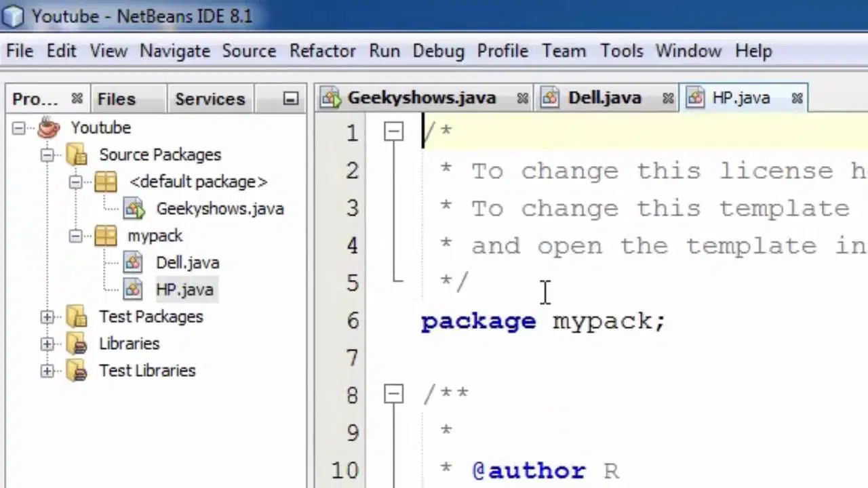Image resolution: width=868 pixels, height=488 pixels.
Task: Open the Tools menu
Action: coord(622,51)
